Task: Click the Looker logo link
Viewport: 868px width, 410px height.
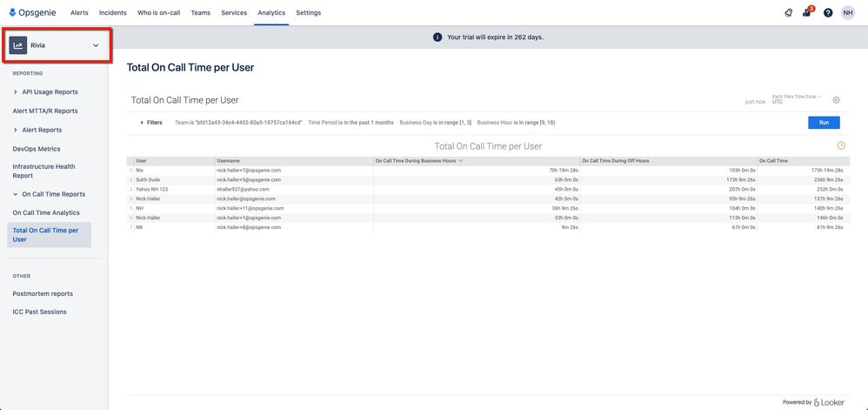Action: click(829, 402)
